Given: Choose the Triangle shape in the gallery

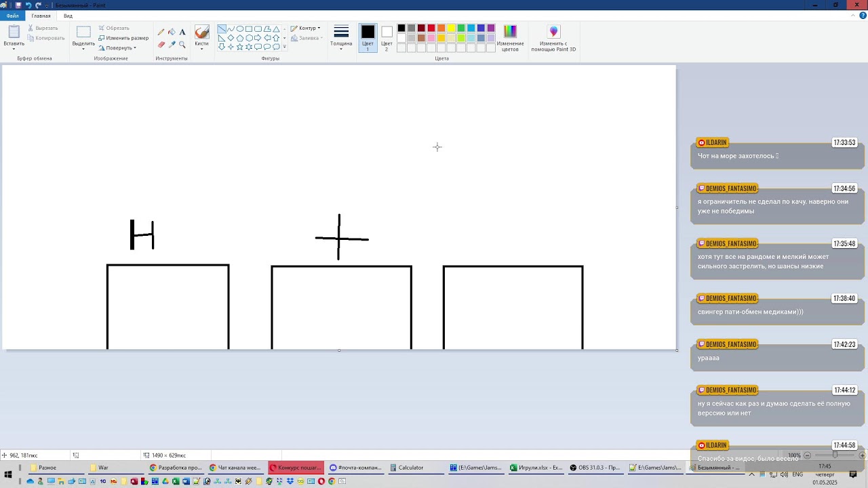Looking at the screenshot, I should [276, 29].
